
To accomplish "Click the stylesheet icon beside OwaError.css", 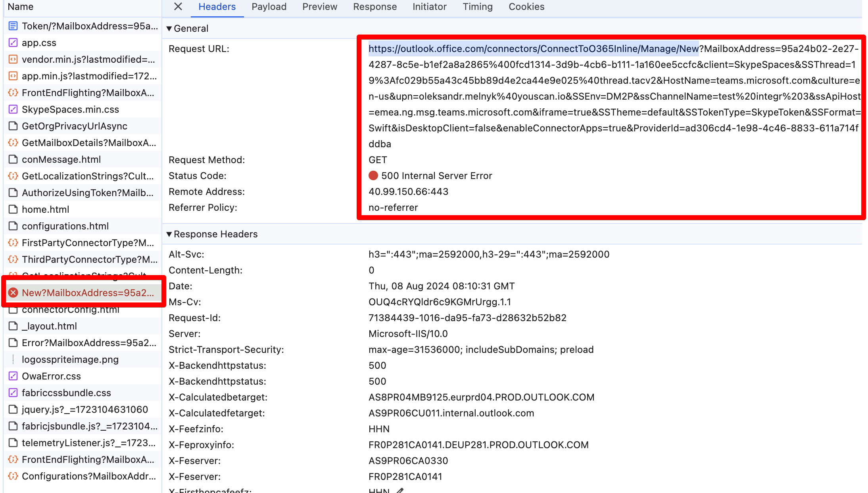I will (13, 376).
